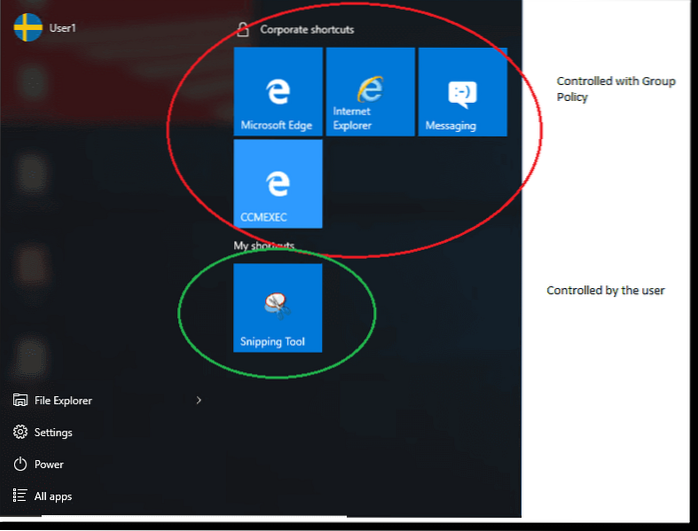Click the lock icon beside Corporate shortcuts
698x531 pixels.
coord(243,29)
